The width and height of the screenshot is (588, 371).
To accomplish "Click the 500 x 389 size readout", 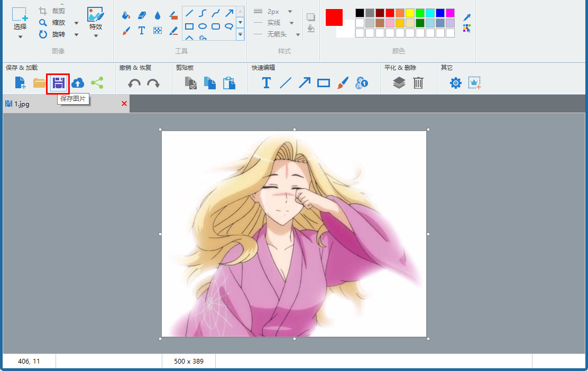I will coord(189,361).
